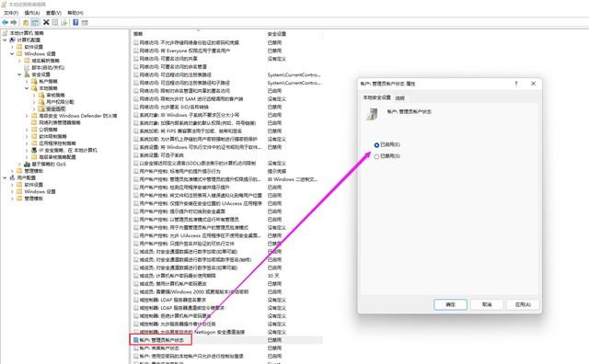The image size is (589, 364).
Task: Select the 系统加密 FIPS policy row
Action: [x=227, y=131]
